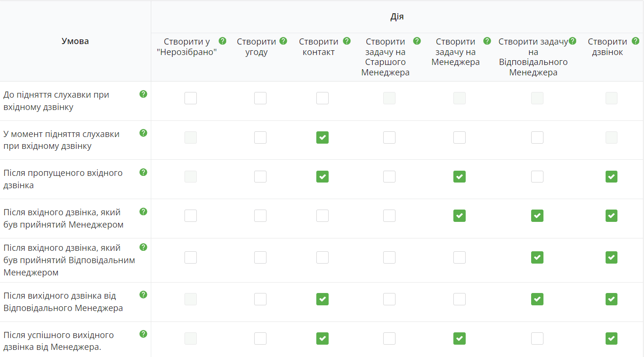Click help icon next to Створити у "Нерозібрано"
Image resolution: width=644 pixels, height=357 pixels.
coord(222,41)
